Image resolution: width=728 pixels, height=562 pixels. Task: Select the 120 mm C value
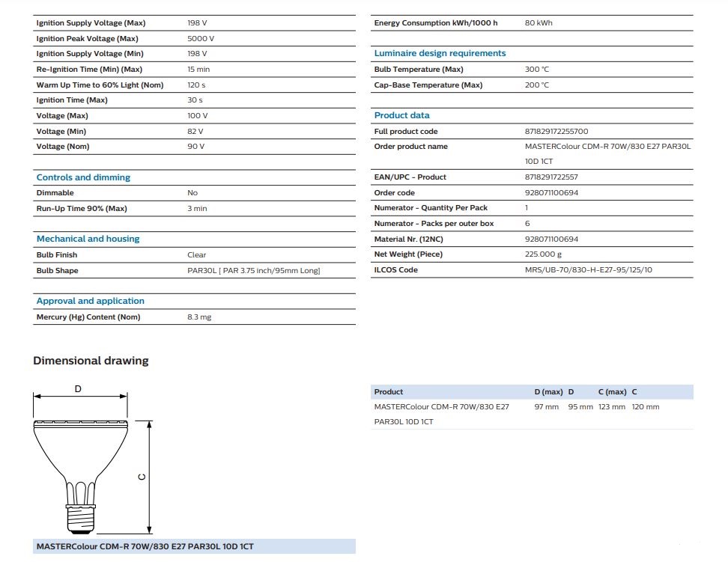point(646,406)
